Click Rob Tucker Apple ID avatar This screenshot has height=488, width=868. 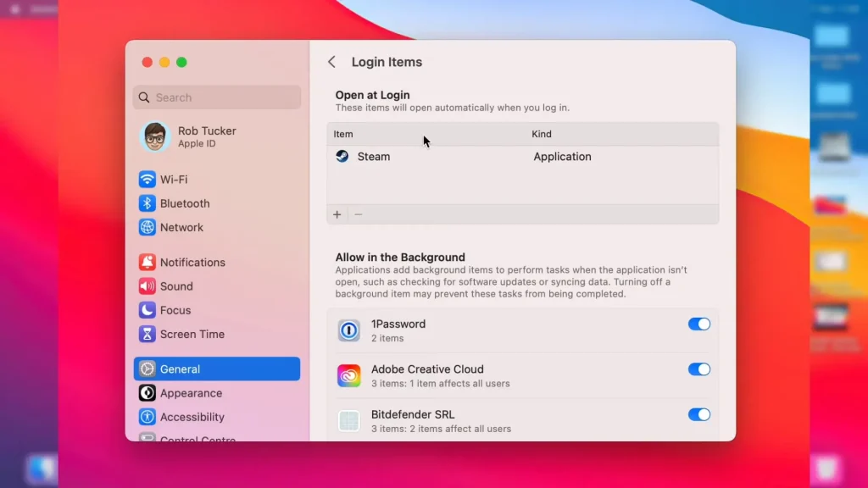click(x=154, y=136)
